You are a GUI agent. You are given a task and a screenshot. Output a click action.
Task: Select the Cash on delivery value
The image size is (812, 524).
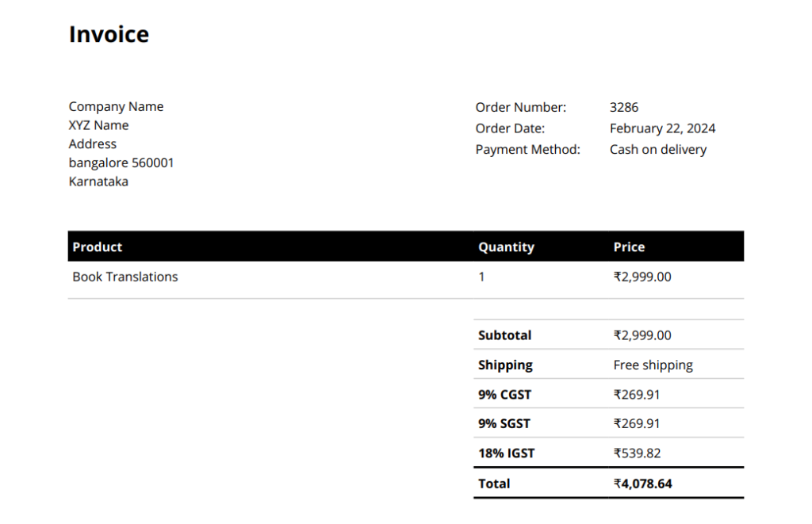click(x=657, y=149)
